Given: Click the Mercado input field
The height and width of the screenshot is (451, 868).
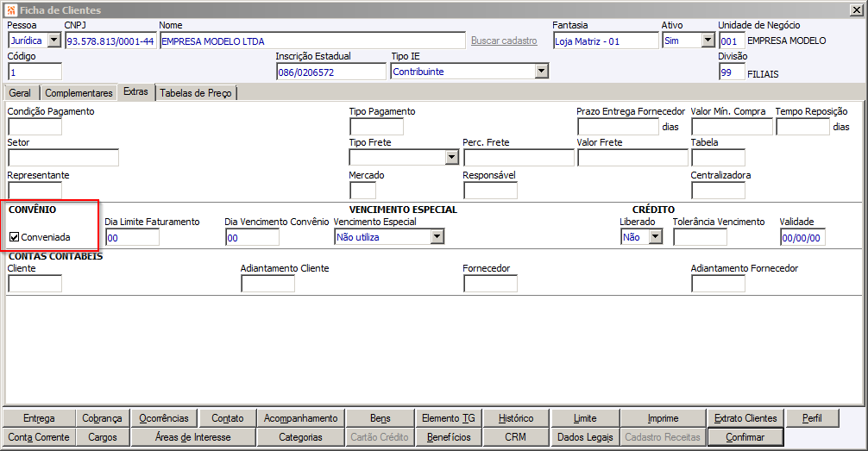Looking at the screenshot, I should [363, 191].
